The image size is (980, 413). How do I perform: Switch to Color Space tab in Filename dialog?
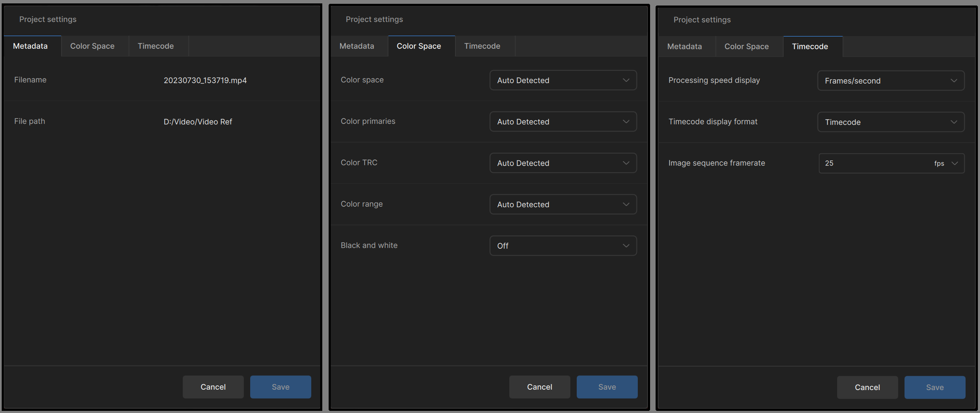[92, 46]
